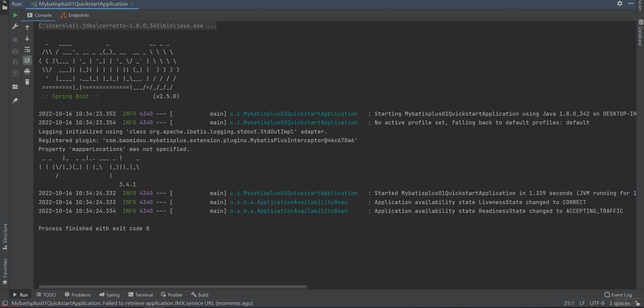The height and width of the screenshot is (308, 644).
Task: Open the UTF-8 file encoding selector
Action: 597,303
